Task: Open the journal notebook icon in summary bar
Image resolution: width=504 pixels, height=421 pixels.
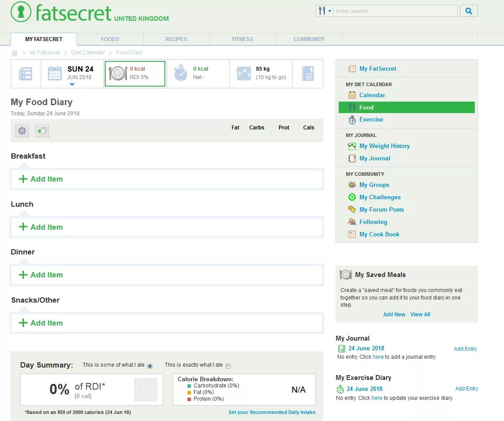Action: pos(308,73)
